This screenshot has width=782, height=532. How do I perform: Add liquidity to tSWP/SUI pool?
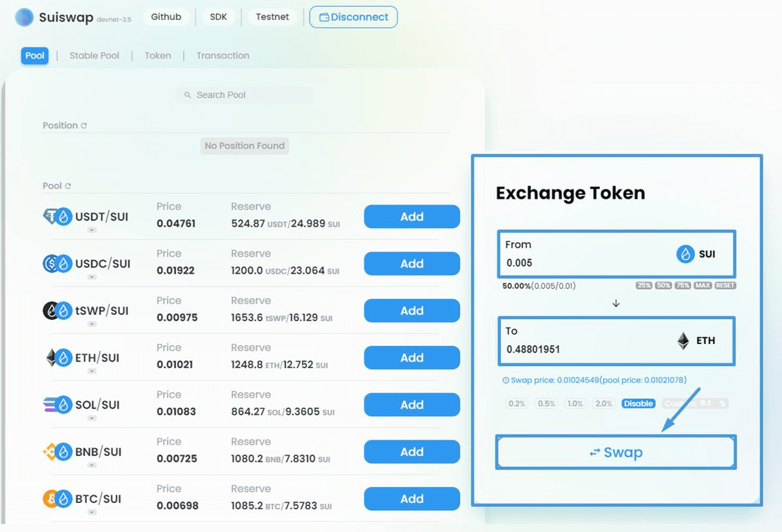point(412,311)
